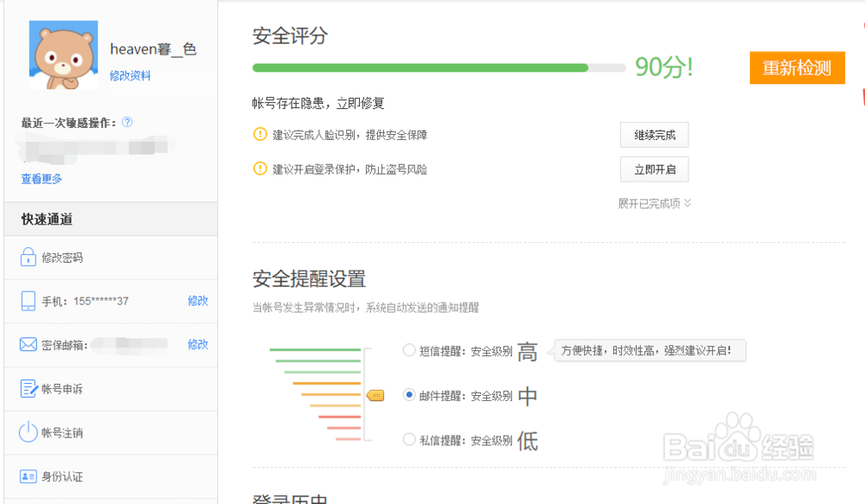Select the 邮件提醒 radio button
The image size is (865, 504).
[409, 395]
